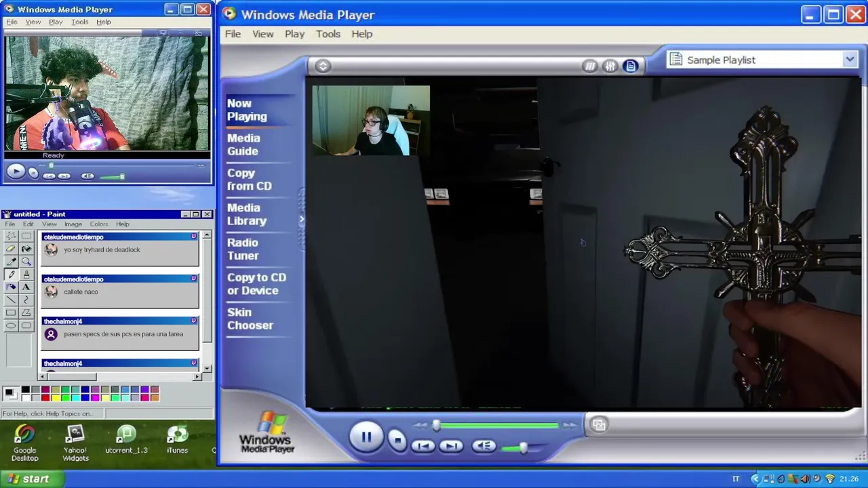
Task: Select the Eraser tool in Paint
Action: pos(11,249)
